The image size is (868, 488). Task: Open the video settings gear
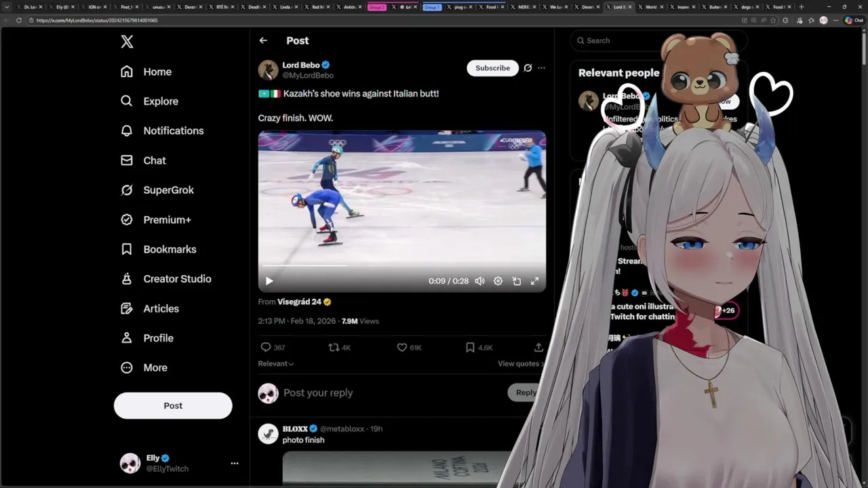(x=498, y=281)
